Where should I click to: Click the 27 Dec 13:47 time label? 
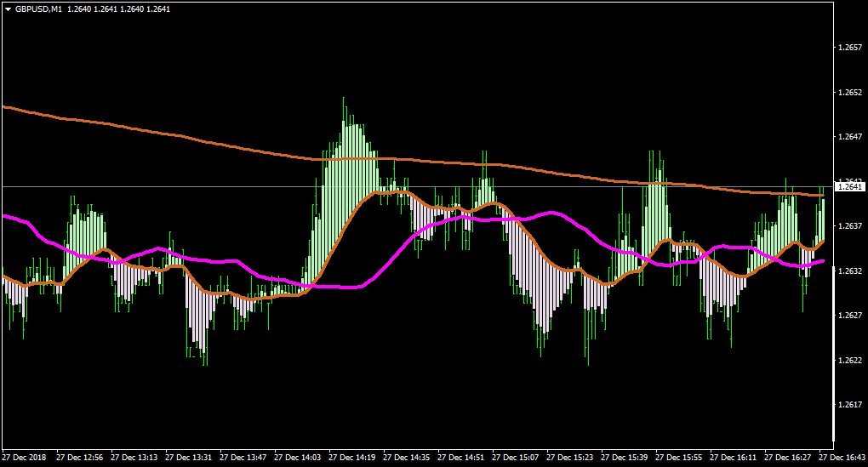tap(243, 458)
